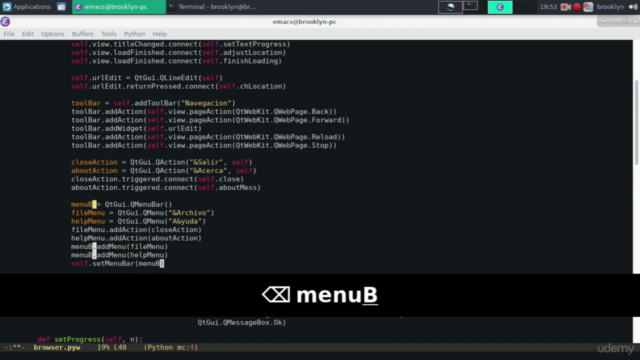This screenshot has width=640, height=360.
Task: Click the aboutAction.triggered.connect line
Action: [x=166, y=188]
